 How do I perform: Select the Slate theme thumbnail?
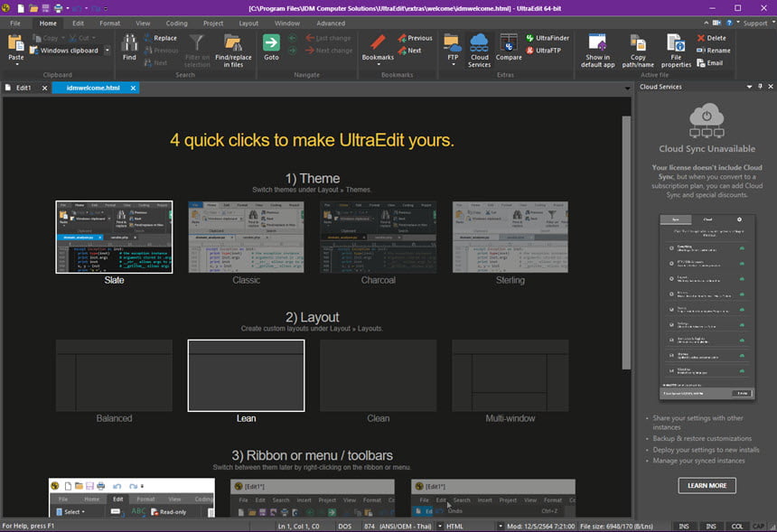click(x=114, y=237)
